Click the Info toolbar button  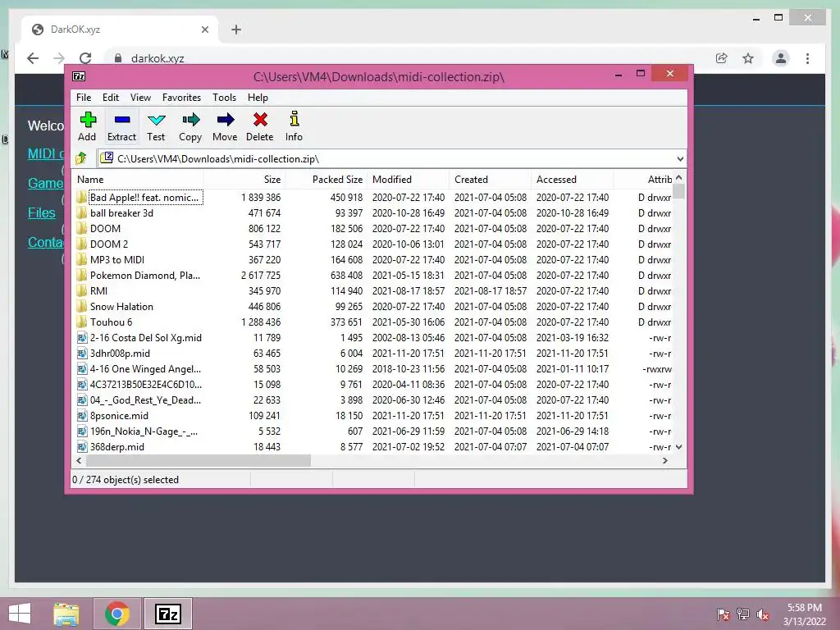click(294, 126)
